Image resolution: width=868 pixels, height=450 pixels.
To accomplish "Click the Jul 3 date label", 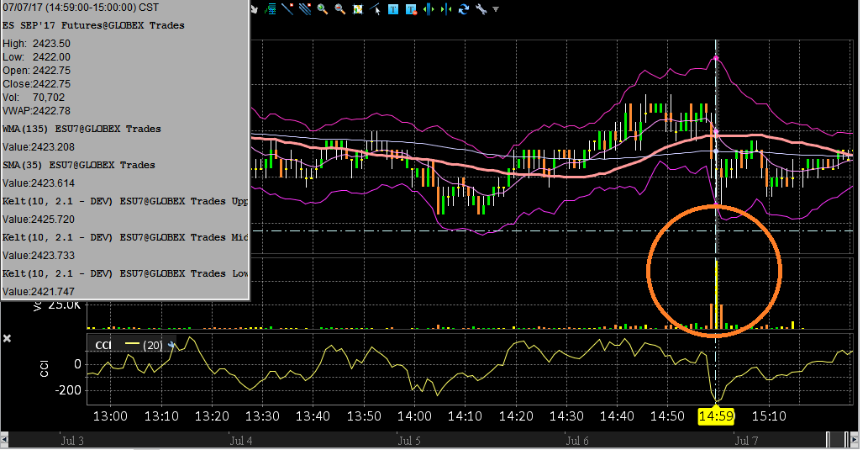I will [x=72, y=441].
